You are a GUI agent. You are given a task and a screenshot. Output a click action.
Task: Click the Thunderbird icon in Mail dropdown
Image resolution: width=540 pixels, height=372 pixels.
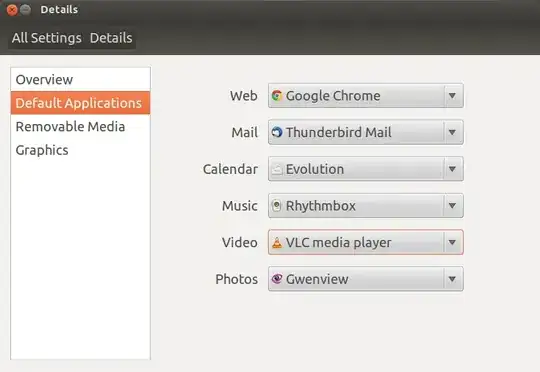[x=277, y=132]
